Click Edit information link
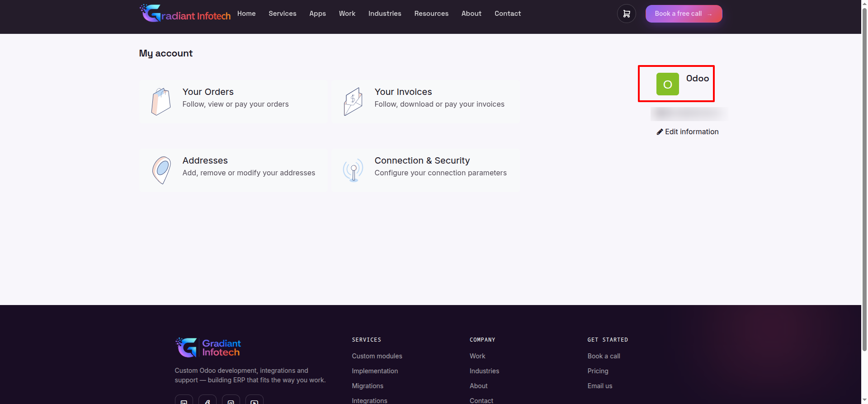This screenshot has width=868, height=404. point(688,132)
